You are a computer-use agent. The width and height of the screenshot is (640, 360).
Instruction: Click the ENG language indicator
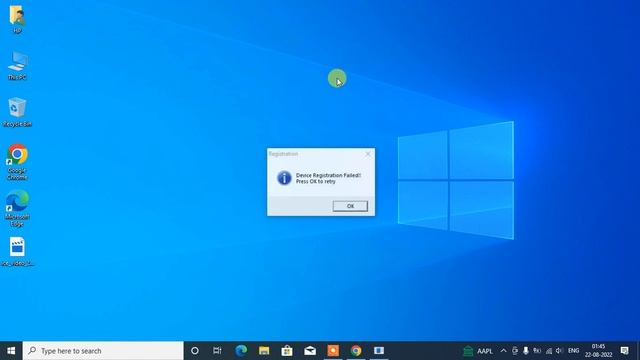click(573, 351)
